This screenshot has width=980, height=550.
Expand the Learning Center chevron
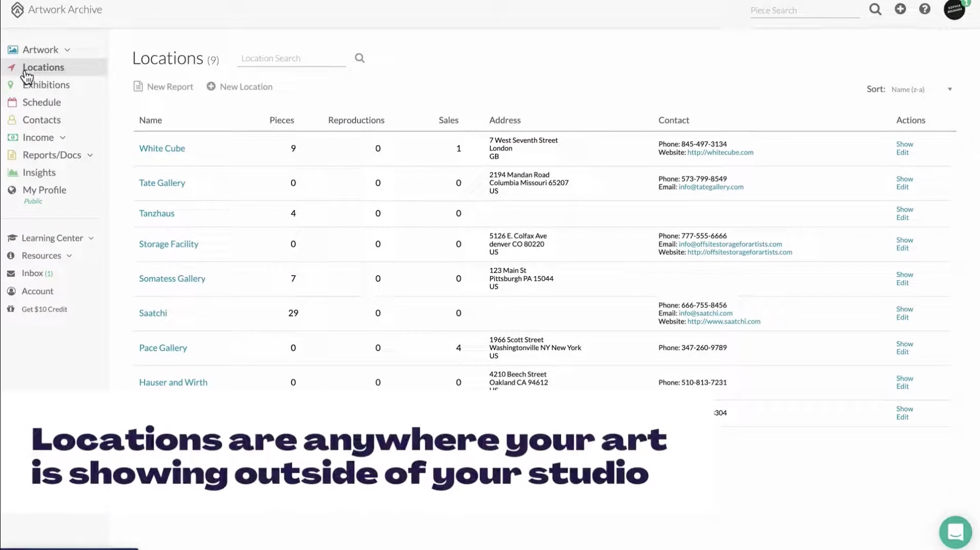[91, 238]
